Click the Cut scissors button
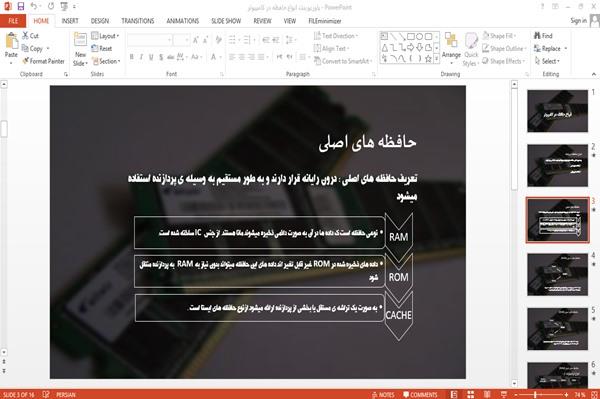This screenshot has height=399, width=600. (30, 36)
